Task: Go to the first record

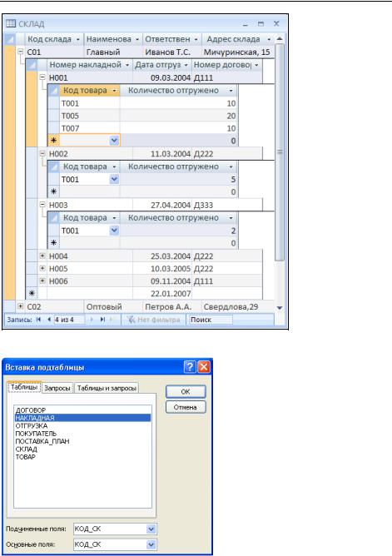Action: 38,320
